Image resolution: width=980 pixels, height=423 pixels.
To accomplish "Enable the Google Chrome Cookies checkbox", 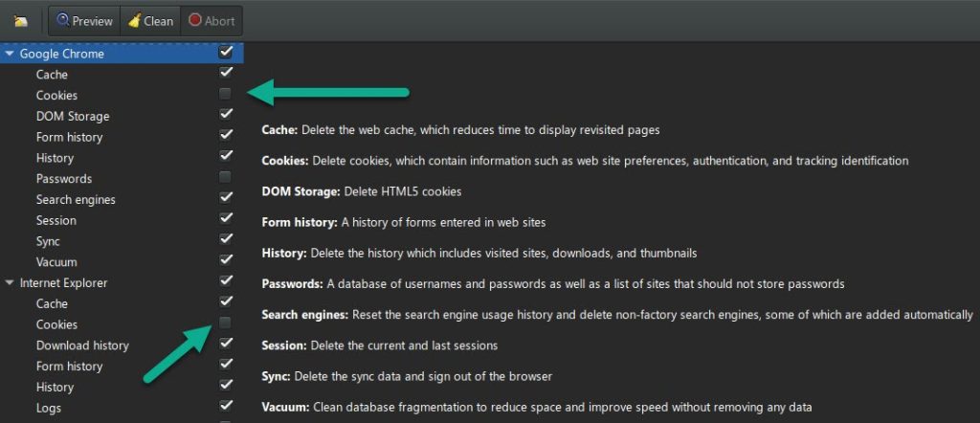I will point(225,94).
